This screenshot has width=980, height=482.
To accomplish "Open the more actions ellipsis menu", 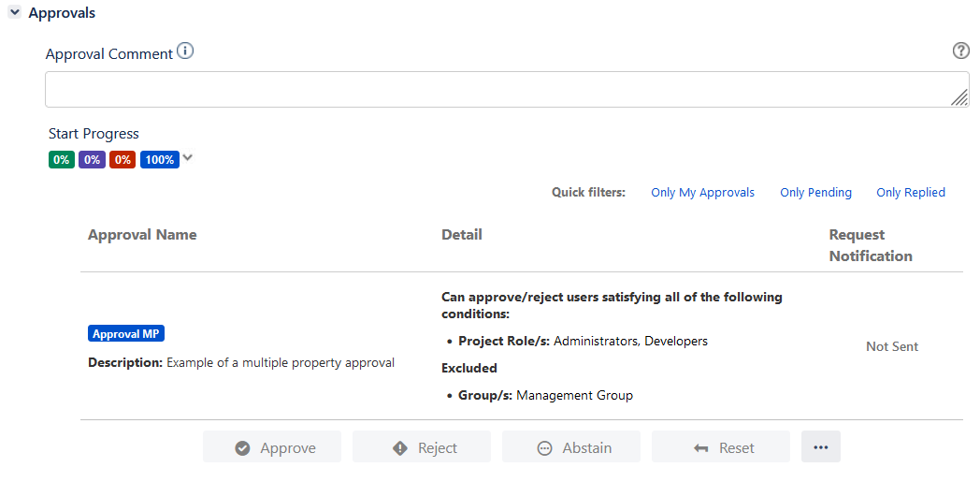I will point(821,447).
